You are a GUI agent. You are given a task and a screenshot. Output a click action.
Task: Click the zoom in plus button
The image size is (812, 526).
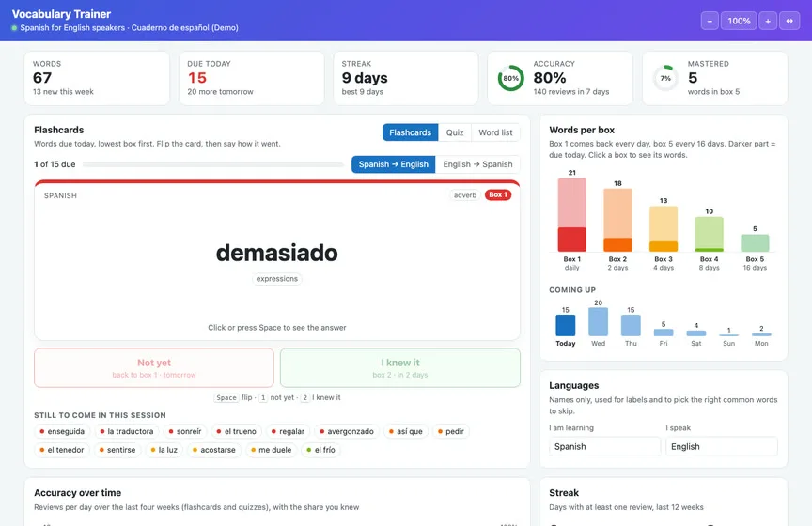click(768, 21)
